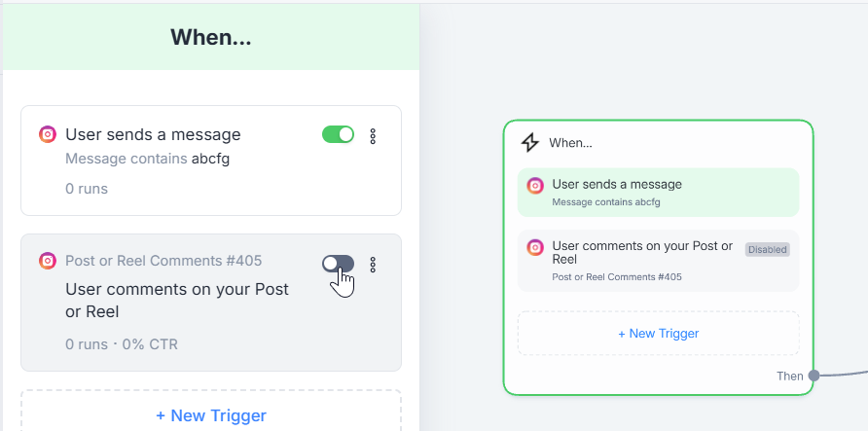Viewport: 868px width, 431px height.
Task: Select the Post or Reel Comments #405 card
Action: (x=211, y=302)
